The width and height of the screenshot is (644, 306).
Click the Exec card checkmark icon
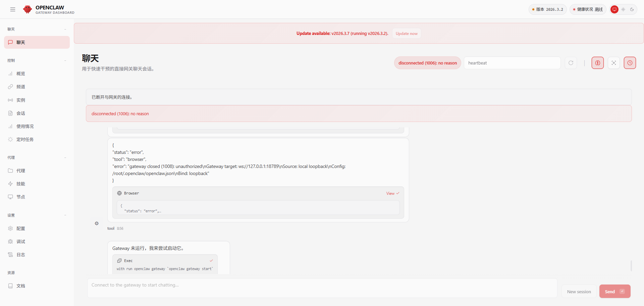tap(211, 261)
